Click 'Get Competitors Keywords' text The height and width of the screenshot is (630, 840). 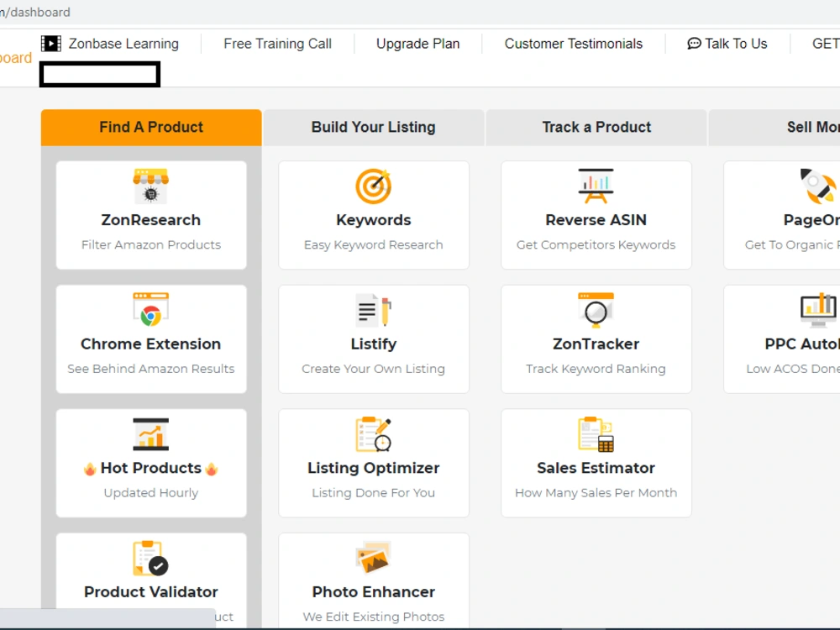pos(596,244)
